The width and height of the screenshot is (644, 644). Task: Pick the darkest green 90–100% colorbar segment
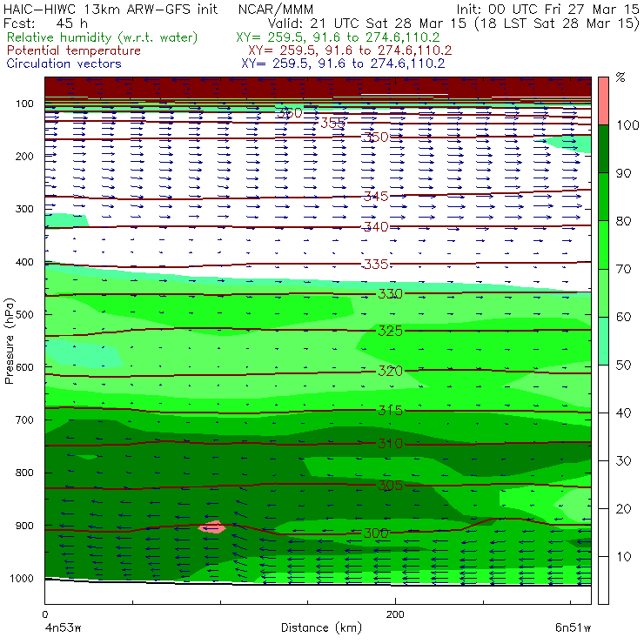tap(603, 149)
